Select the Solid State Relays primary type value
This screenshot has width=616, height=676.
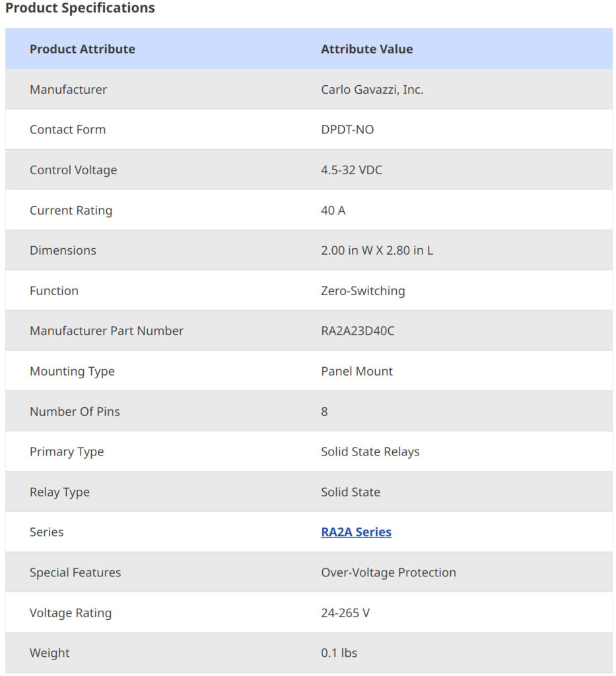coord(370,452)
